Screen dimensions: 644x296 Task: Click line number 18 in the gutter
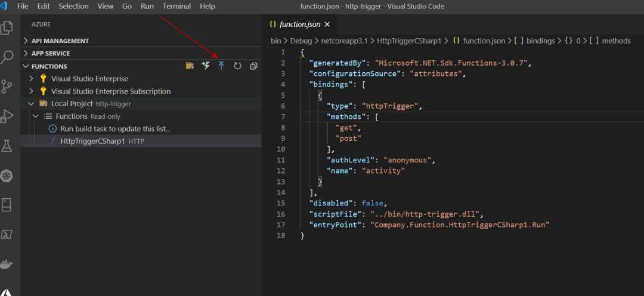[x=280, y=236]
